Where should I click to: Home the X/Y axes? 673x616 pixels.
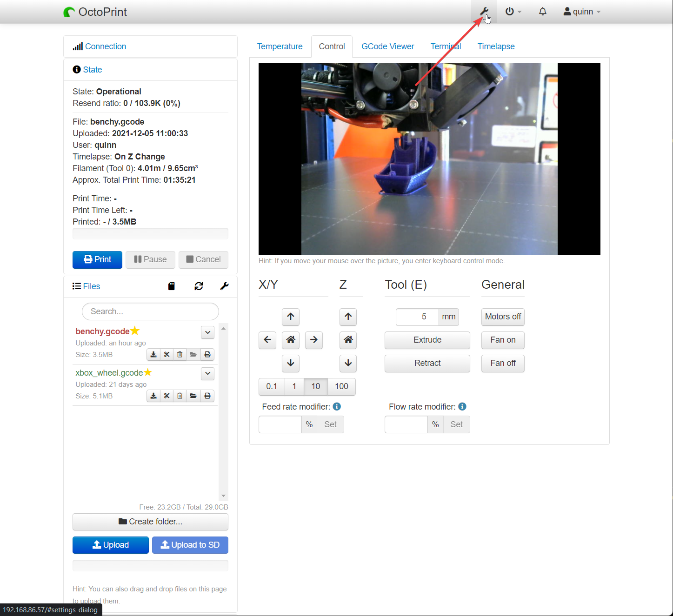[x=290, y=340]
